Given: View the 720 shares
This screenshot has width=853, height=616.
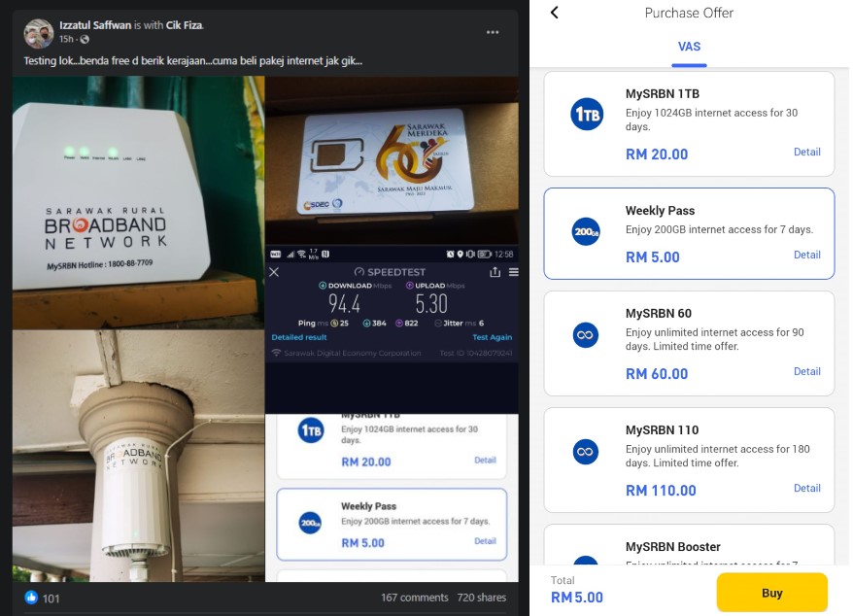Looking at the screenshot, I should 482,598.
